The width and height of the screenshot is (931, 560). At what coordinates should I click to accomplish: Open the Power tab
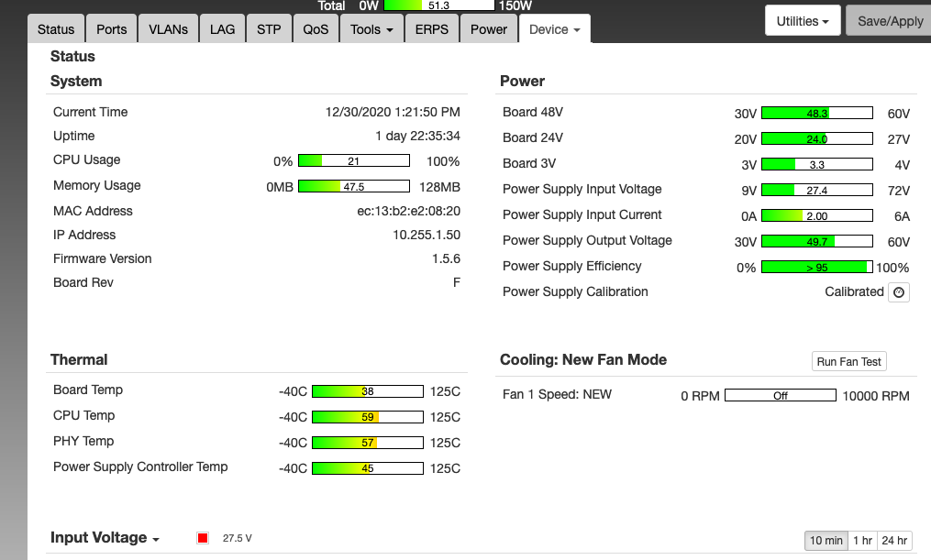pos(489,29)
